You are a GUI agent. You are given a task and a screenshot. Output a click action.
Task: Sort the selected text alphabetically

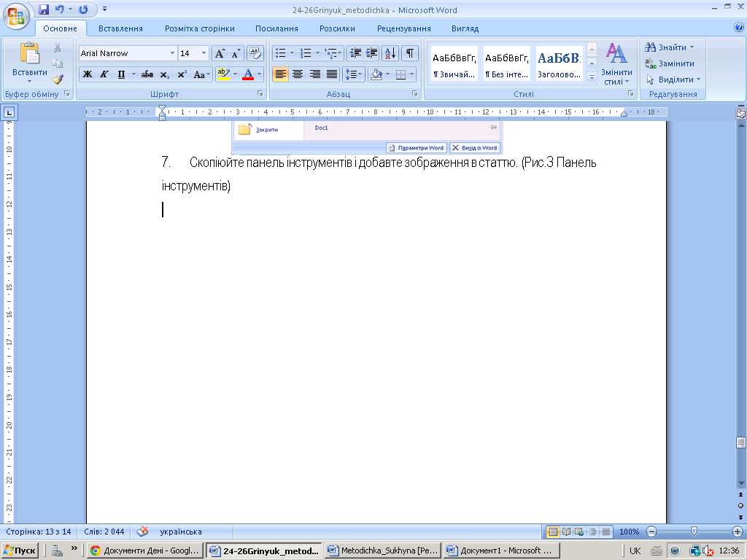point(390,53)
